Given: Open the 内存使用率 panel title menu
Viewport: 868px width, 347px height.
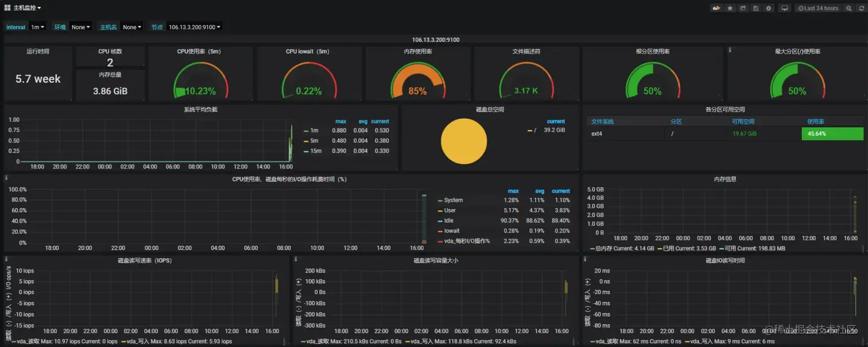Looking at the screenshot, I should point(418,51).
